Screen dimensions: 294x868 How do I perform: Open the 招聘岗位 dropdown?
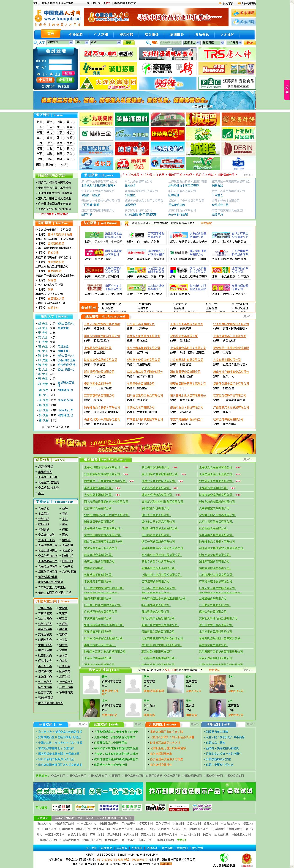pos(213,42)
